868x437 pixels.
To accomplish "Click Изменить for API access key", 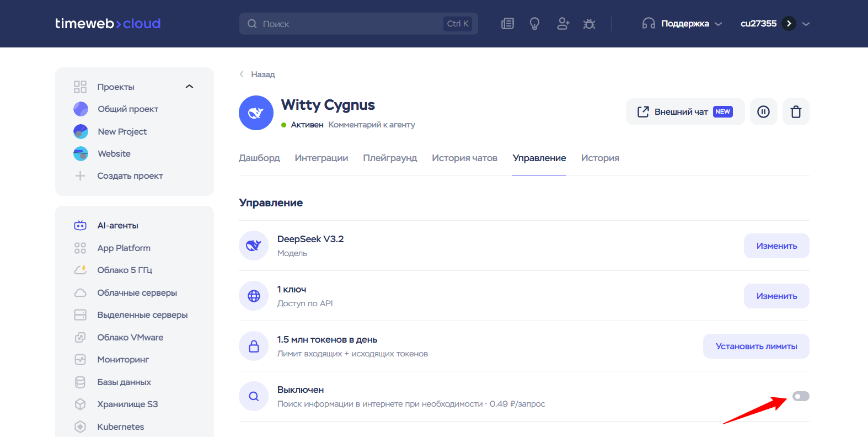I will (776, 296).
